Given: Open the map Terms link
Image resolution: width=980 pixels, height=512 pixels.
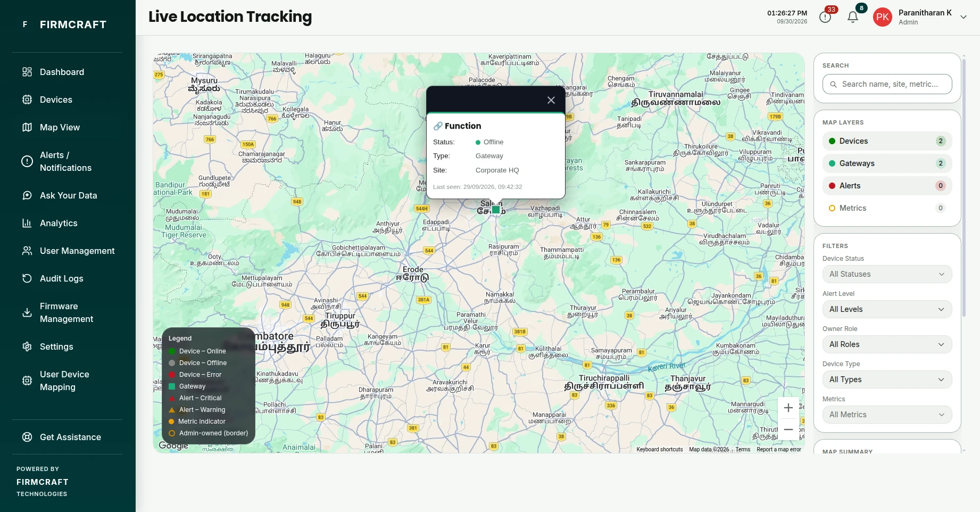Looking at the screenshot, I should [743, 450].
